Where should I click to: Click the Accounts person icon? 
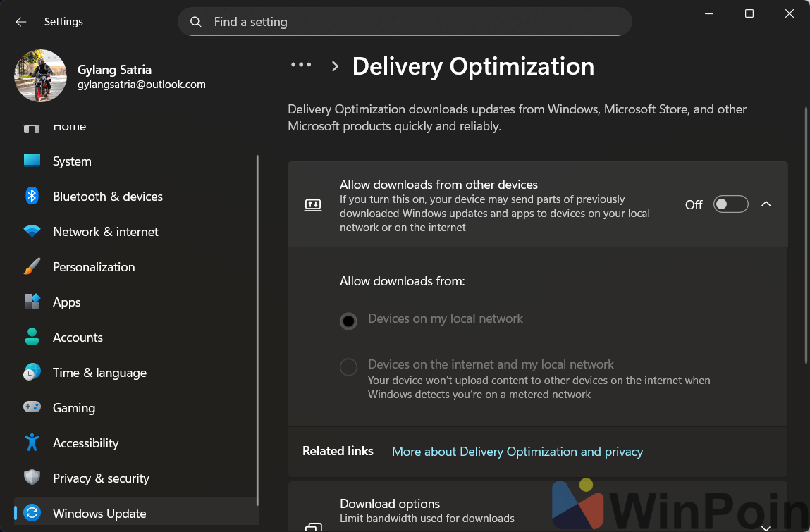click(x=32, y=337)
